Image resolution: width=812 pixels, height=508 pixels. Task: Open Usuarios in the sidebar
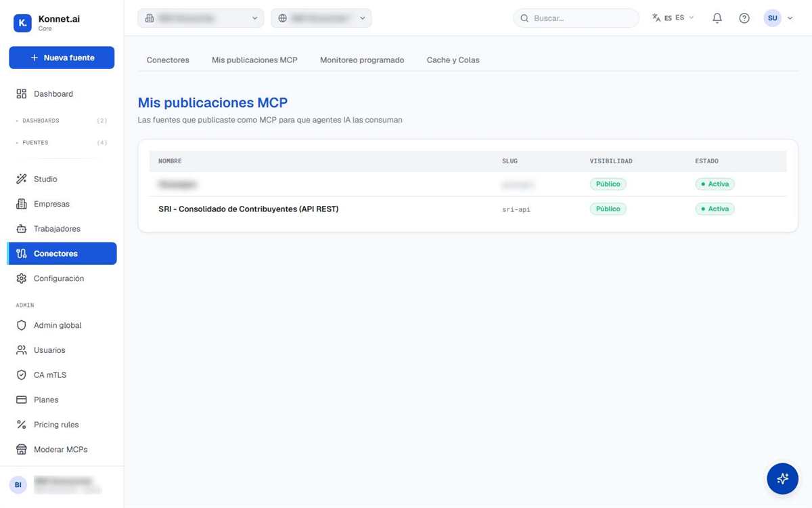62,350
